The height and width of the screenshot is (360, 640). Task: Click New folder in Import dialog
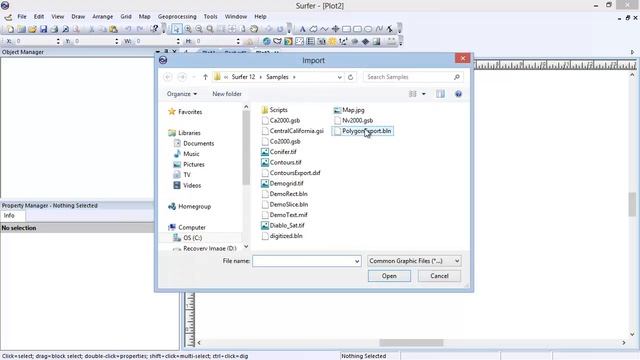227,94
